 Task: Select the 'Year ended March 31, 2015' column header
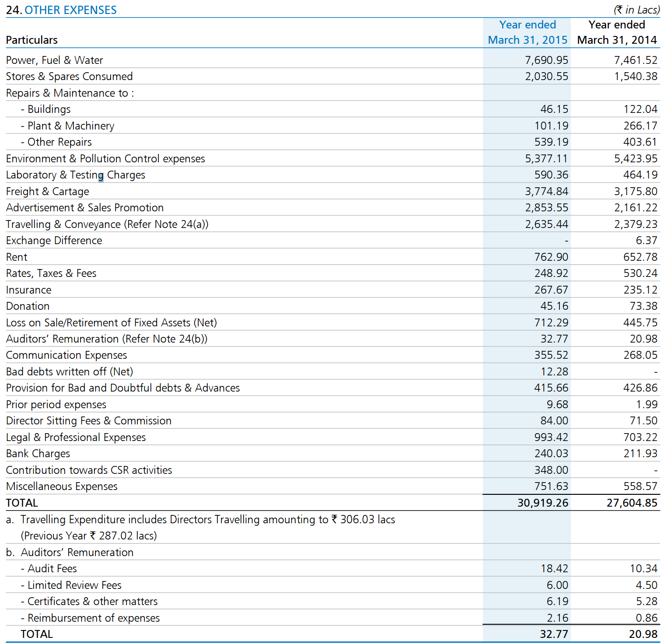528,32
